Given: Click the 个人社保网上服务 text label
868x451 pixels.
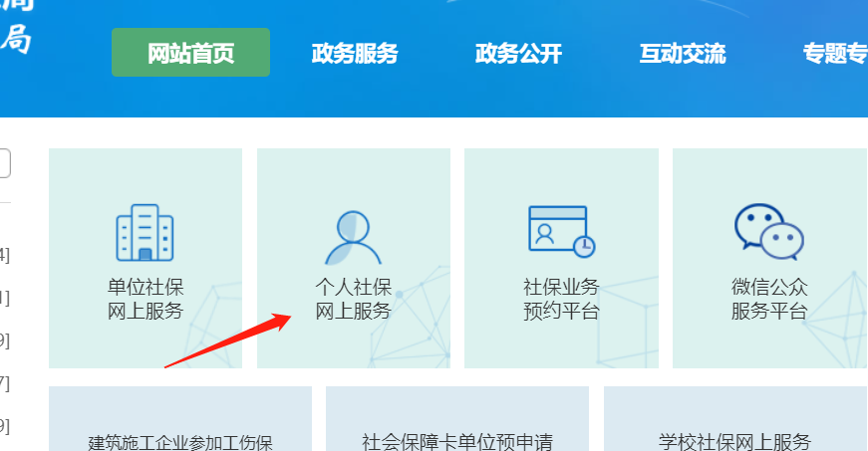Looking at the screenshot, I should [x=353, y=299].
